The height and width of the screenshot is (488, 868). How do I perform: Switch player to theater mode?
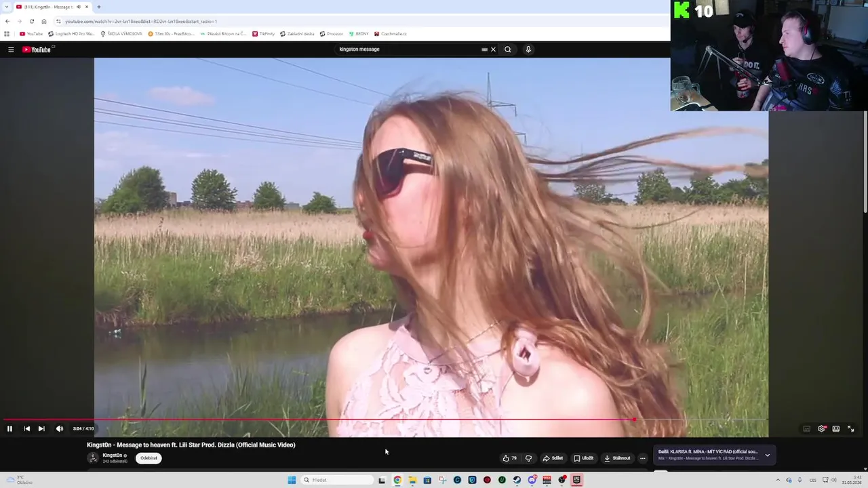click(x=836, y=428)
